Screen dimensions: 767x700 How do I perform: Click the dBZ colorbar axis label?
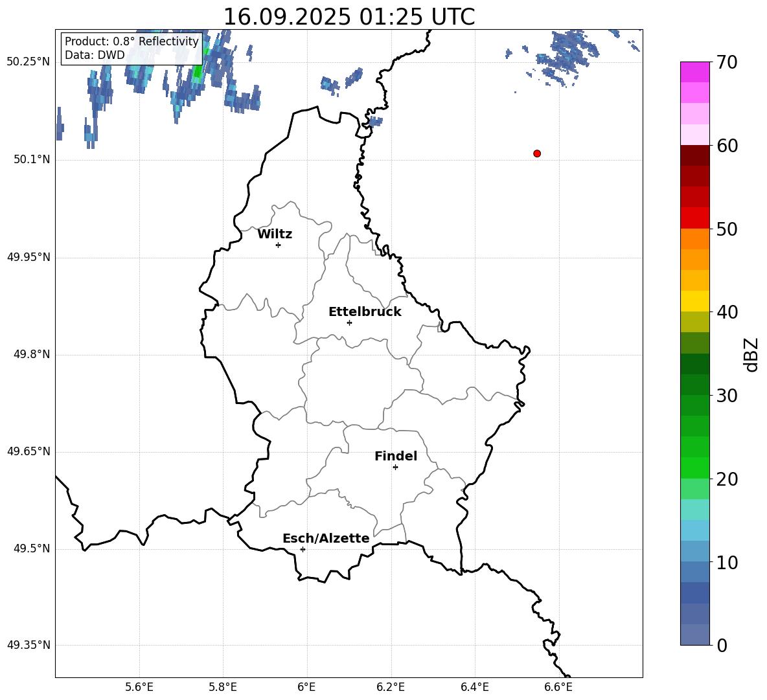tap(751, 354)
